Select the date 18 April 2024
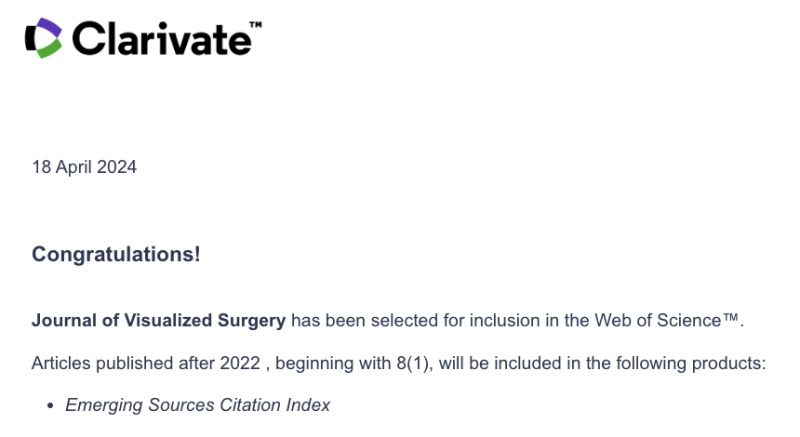Image resolution: width=800 pixels, height=437 pixels. pos(84,167)
